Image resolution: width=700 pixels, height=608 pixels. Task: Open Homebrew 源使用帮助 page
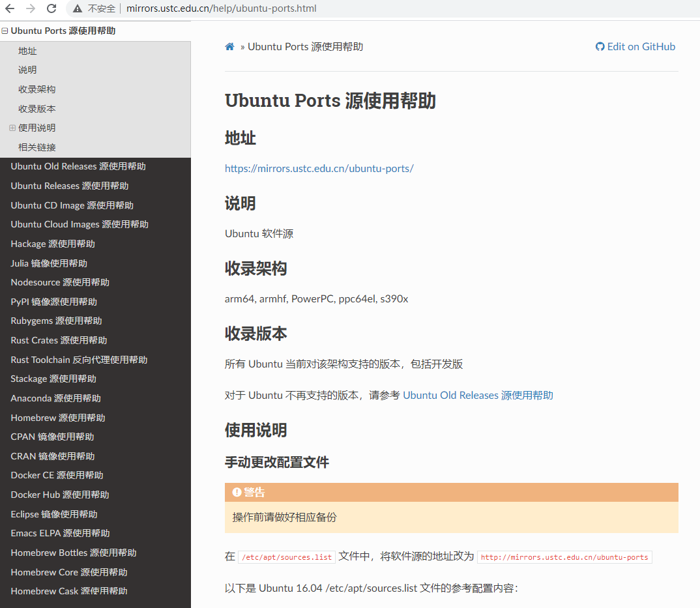point(58,418)
